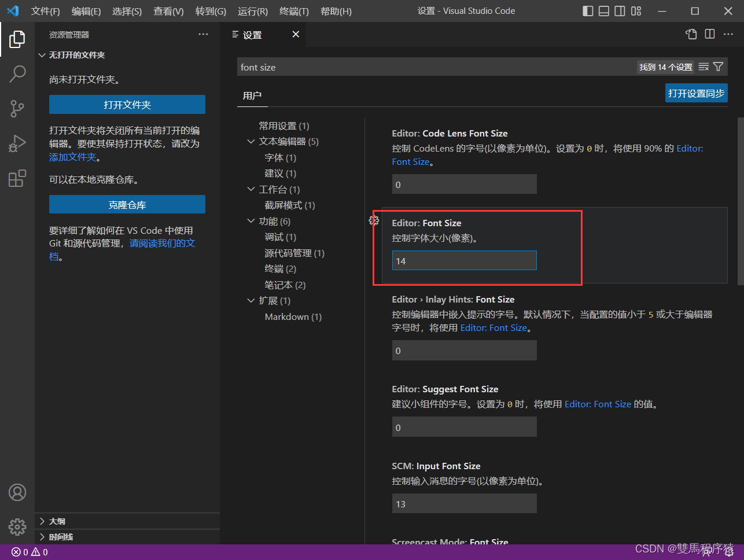This screenshot has height=560, width=744.
Task: Select 调试 (1) in settings tree
Action: 281,237
